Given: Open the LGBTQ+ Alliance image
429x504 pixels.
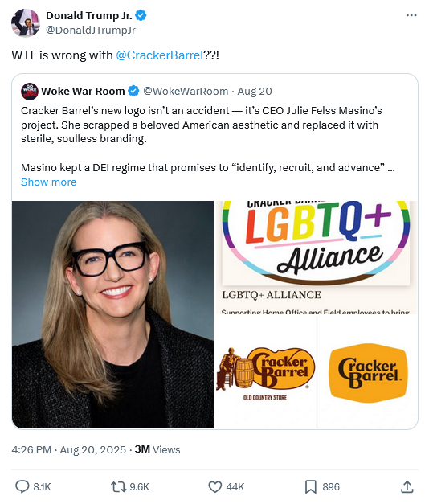Looking at the screenshot, I should (x=316, y=257).
